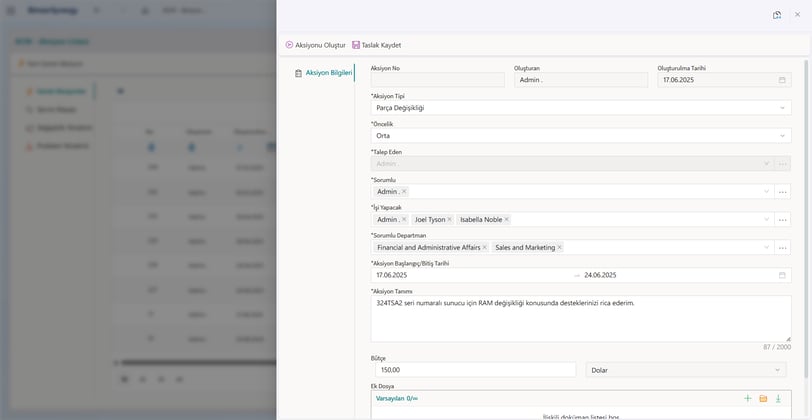
Task: Open ellipsis picker for Talep Eden
Action: pyautogui.click(x=782, y=164)
